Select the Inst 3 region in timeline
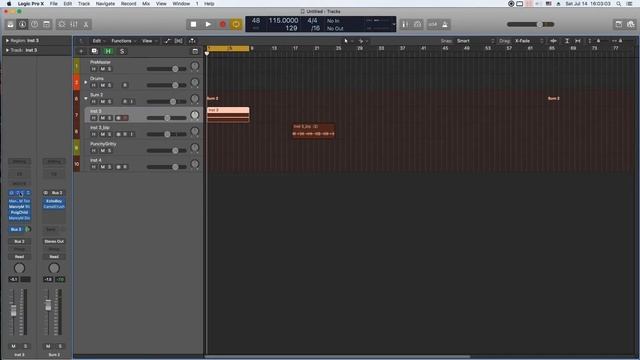The image size is (640, 360). [228, 115]
